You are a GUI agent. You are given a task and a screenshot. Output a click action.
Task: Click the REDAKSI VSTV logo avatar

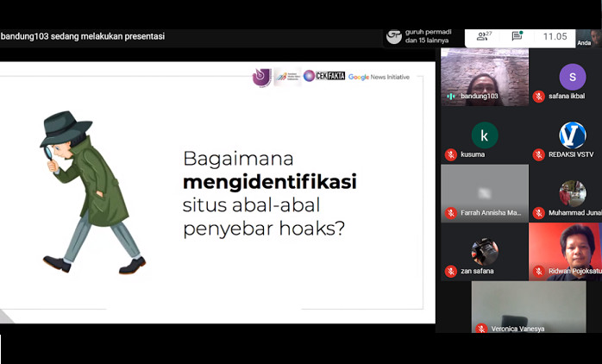coord(572,135)
